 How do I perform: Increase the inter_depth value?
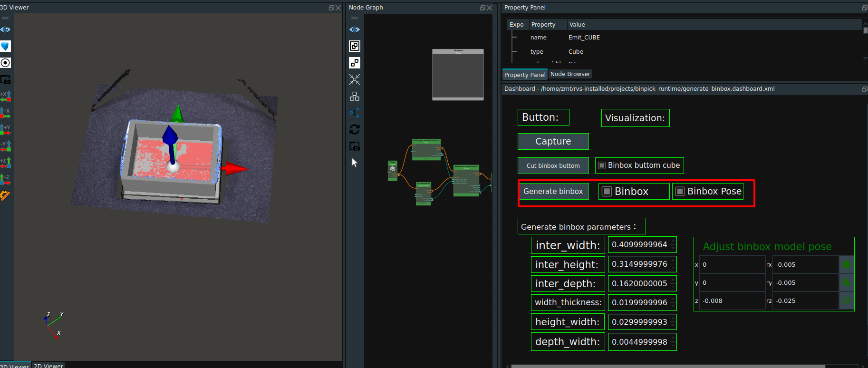(x=673, y=280)
